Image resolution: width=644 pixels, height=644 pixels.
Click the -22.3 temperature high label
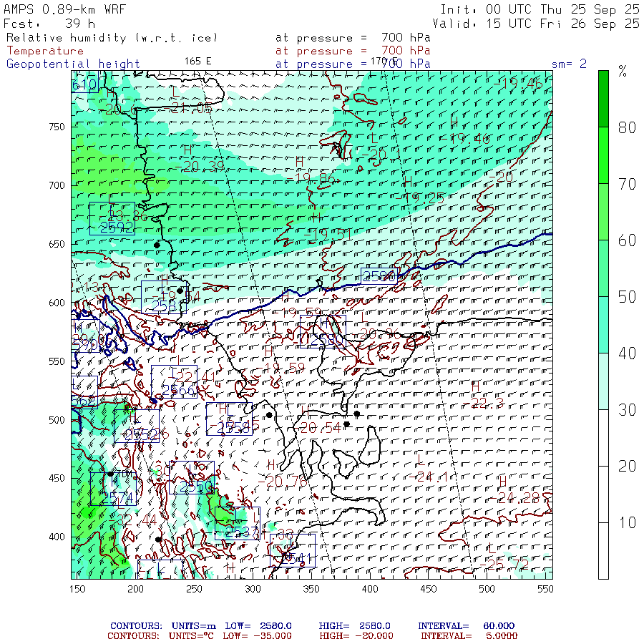click(482, 404)
